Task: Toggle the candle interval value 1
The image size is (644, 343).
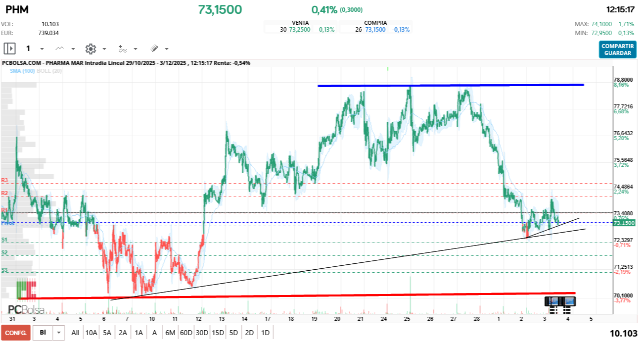Action: click(28, 48)
